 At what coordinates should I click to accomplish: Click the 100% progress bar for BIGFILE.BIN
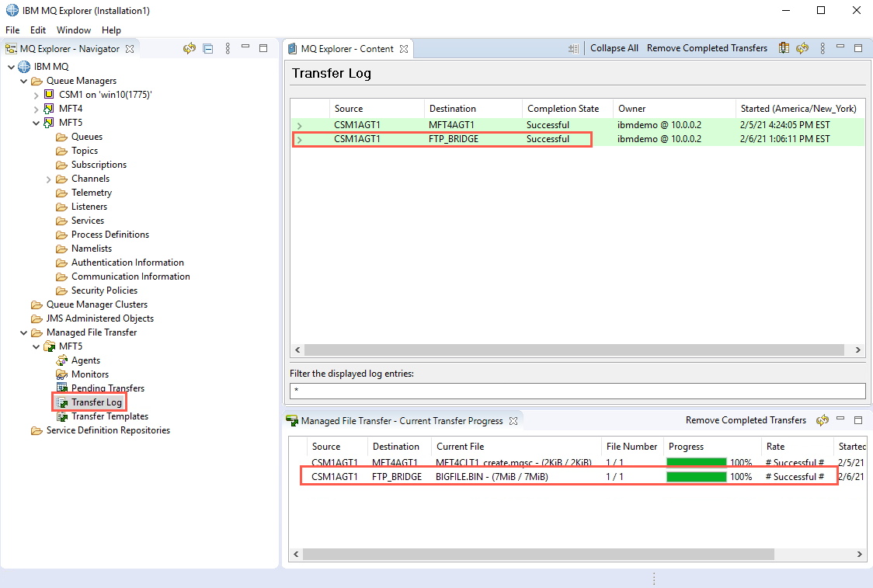697,477
